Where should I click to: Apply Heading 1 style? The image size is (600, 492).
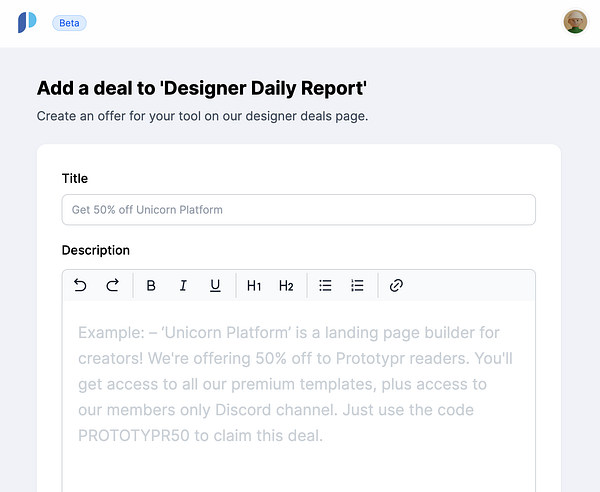point(254,285)
